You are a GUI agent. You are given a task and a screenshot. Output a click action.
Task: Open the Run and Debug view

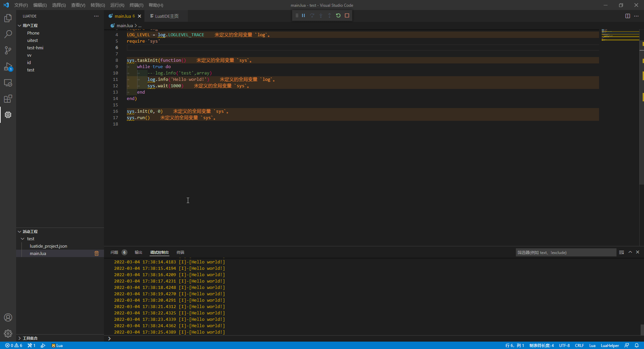pyautogui.click(x=8, y=66)
